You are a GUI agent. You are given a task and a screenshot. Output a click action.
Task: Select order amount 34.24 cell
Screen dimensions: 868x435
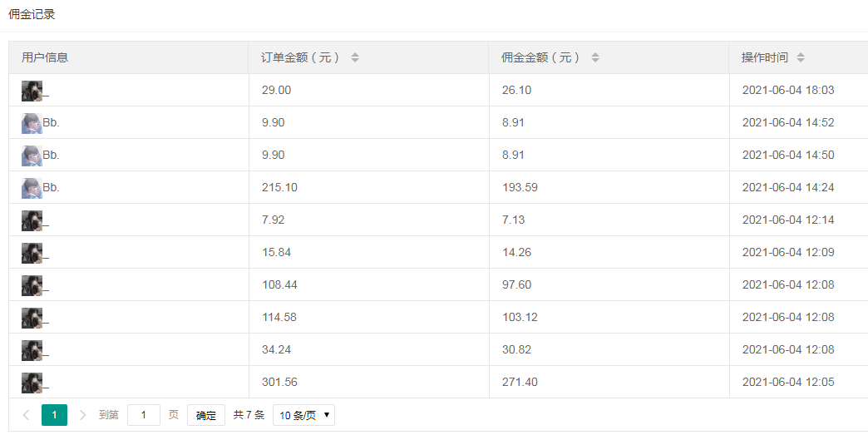[368, 349]
